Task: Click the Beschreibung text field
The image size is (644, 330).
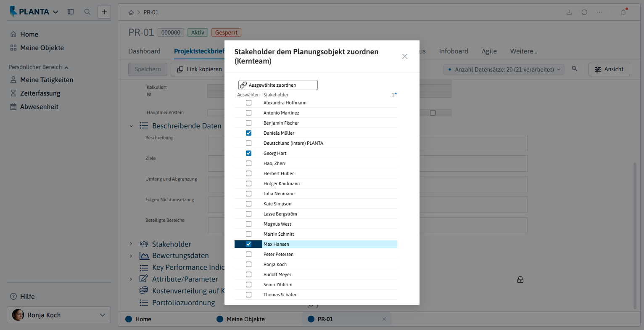Action: pos(368,143)
